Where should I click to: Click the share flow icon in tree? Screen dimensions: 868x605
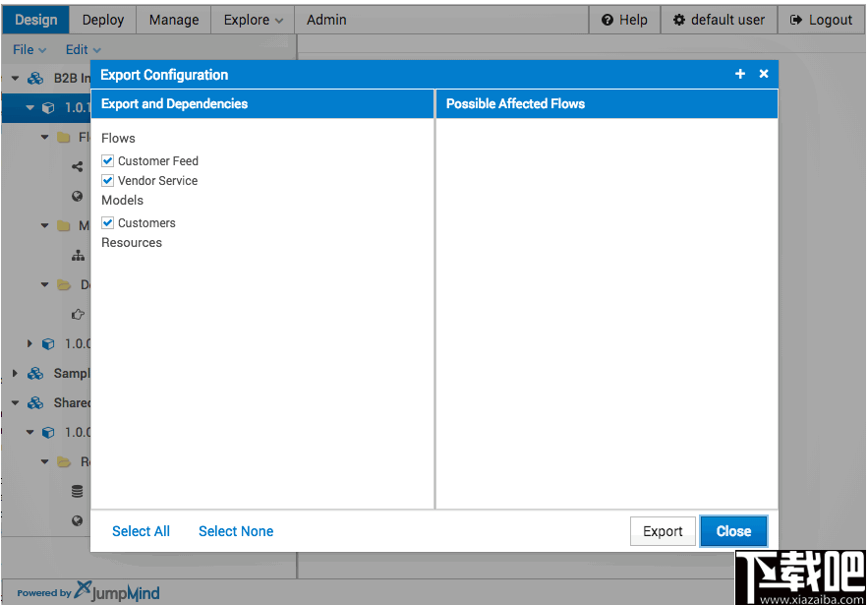[78, 166]
